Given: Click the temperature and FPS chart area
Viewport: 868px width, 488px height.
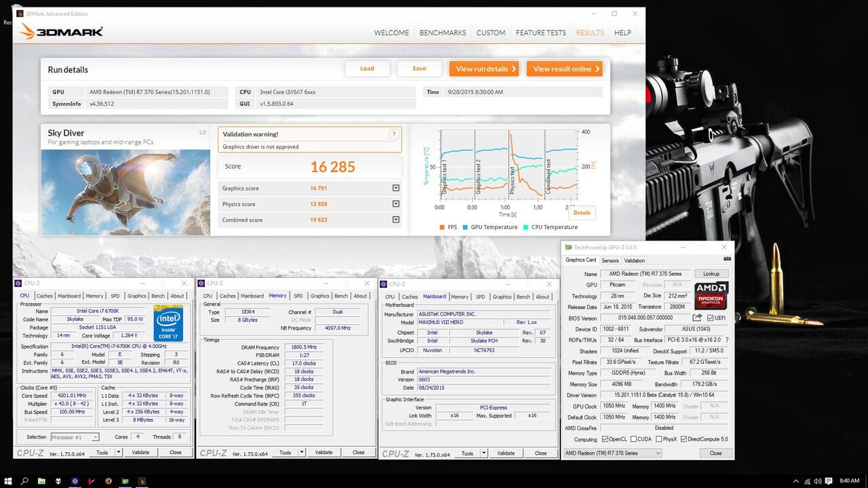Looking at the screenshot, I should coord(509,166).
